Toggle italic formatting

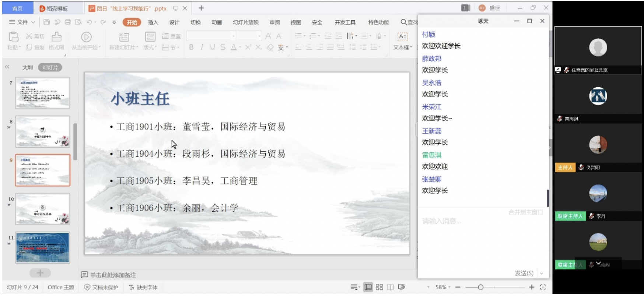202,47
